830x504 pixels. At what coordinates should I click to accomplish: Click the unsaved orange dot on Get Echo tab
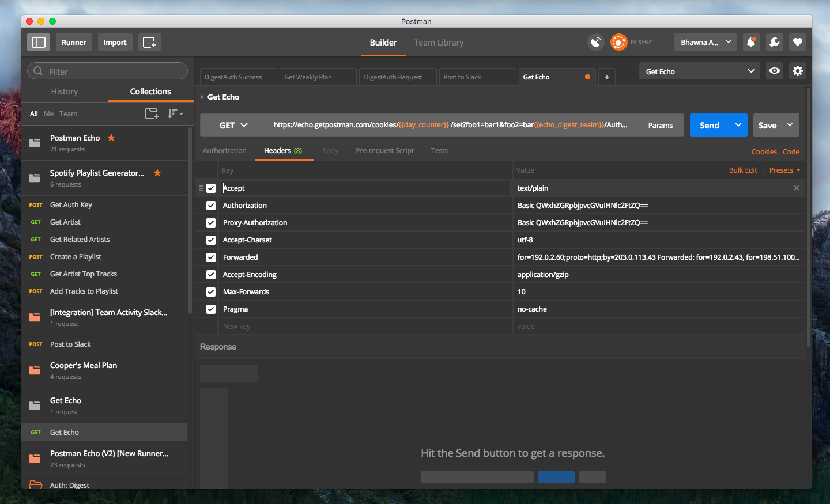point(587,77)
